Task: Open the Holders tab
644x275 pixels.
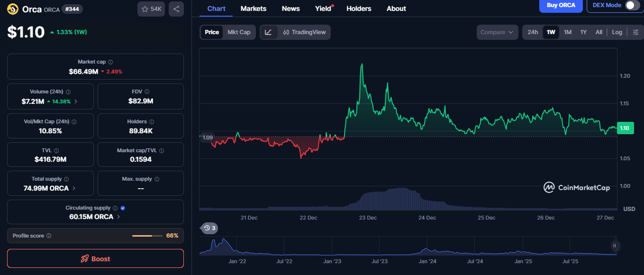Action: (x=359, y=8)
